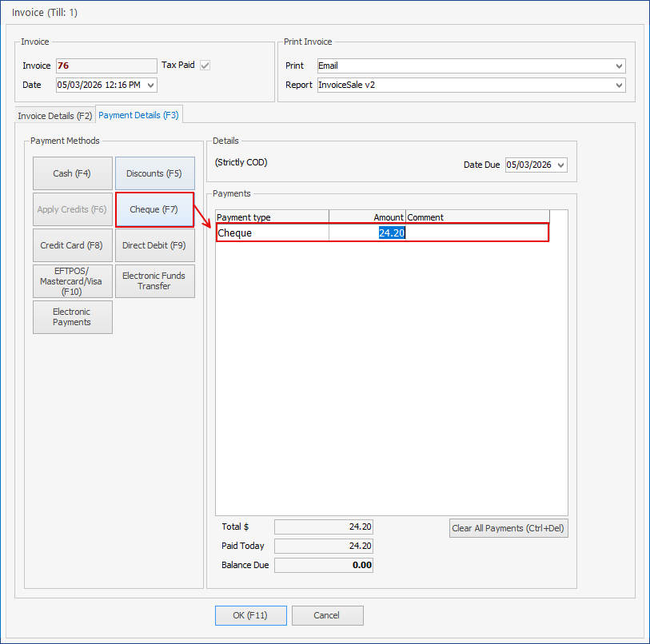Select Cheque (F7) payment method
The height and width of the screenshot is (644, 650).
(x=154, y=209)
